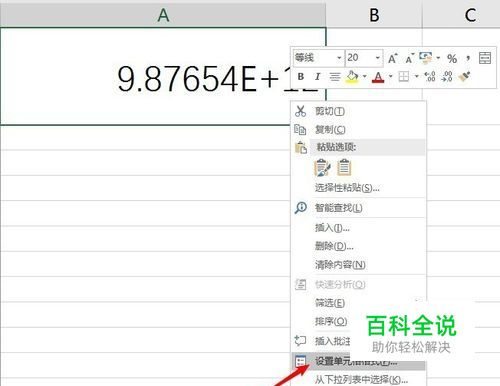Image resolution: width=500 pixels, height=386 pixels.
Task: Click the smart lookup magnifier icon
Action: coord(301,208)
